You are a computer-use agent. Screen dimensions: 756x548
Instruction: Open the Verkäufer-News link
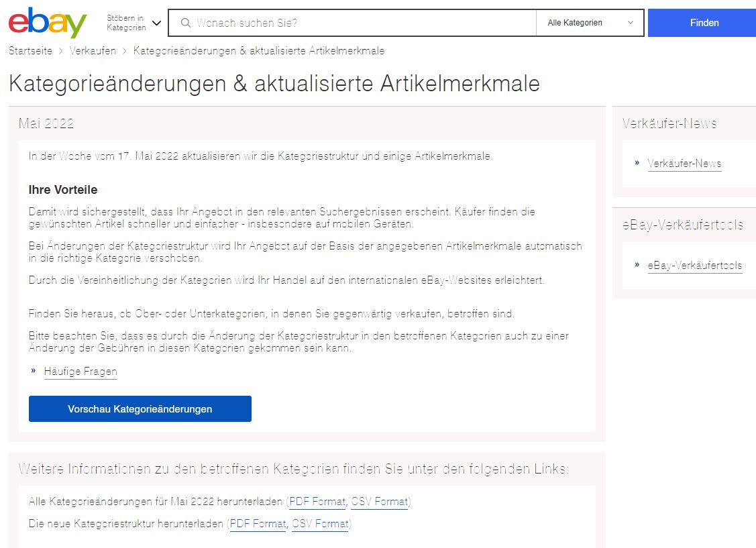684,164
